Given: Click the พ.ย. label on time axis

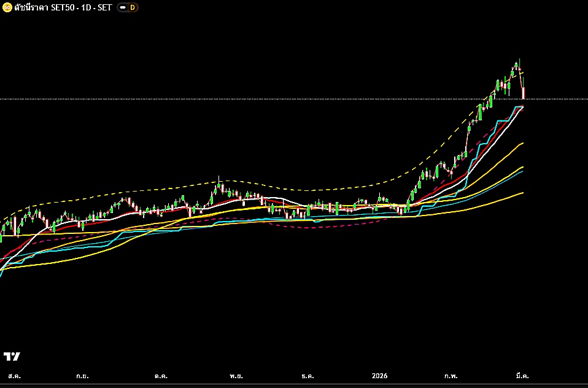Looking at the screenshot, I should coord(237,376).
